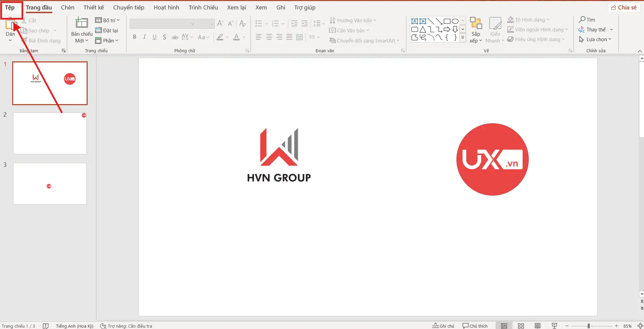
Task: Increase the paragraph indent level
Action: 304,23
